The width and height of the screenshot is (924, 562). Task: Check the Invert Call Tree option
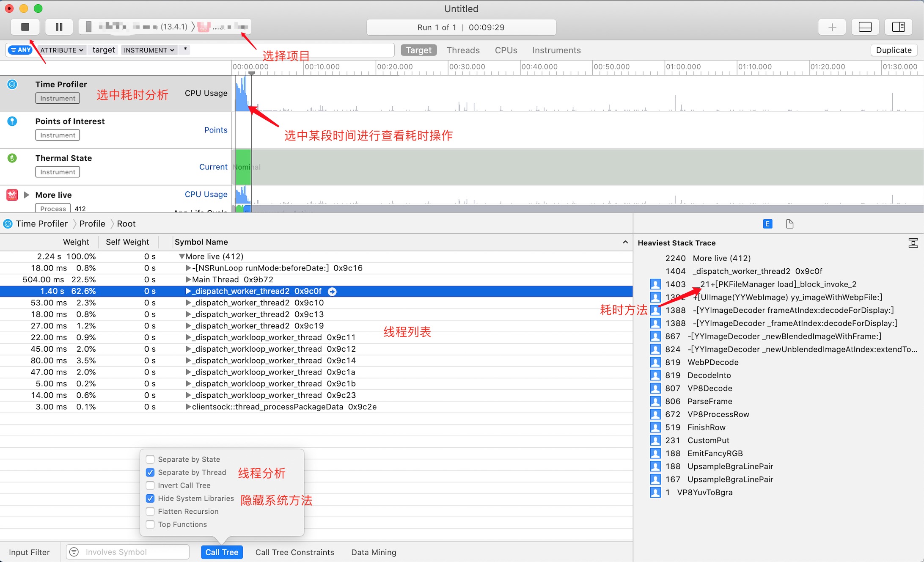150,485
